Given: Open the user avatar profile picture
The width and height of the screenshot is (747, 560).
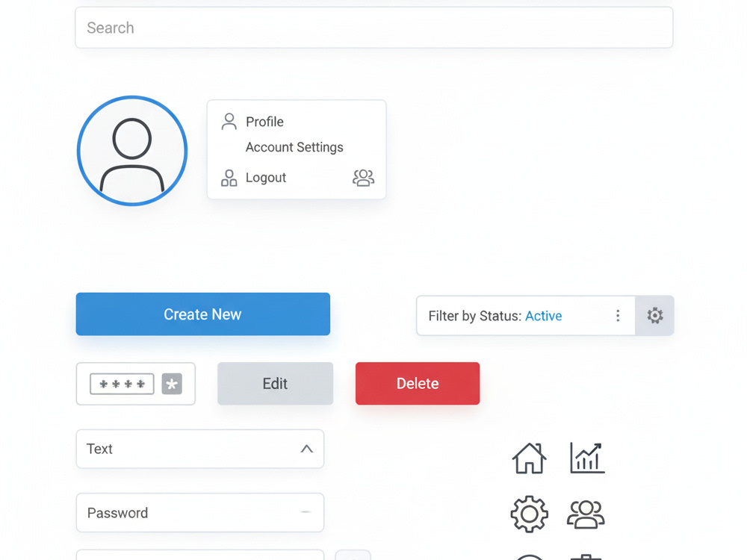Looking at the screenshot, I should click(x=132, y=151).
